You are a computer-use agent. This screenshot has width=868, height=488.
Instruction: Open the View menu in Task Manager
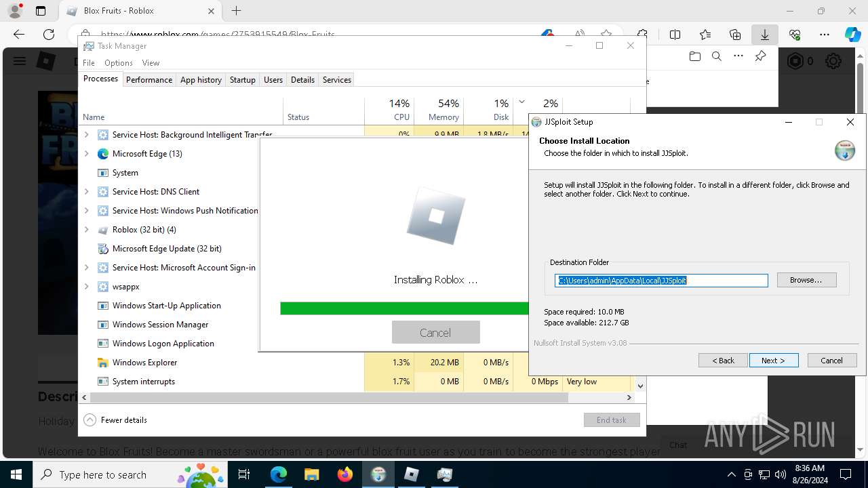[151, 63]
